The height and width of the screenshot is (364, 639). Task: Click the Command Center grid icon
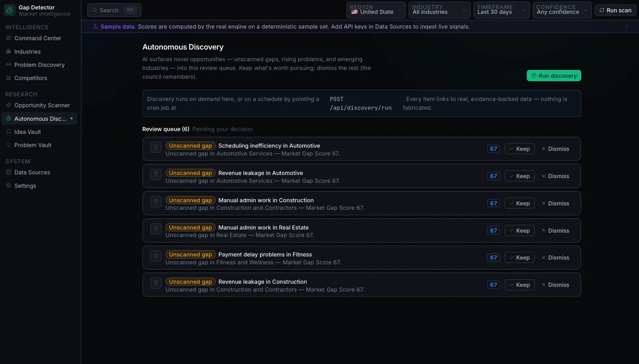[x=8, y=38]
